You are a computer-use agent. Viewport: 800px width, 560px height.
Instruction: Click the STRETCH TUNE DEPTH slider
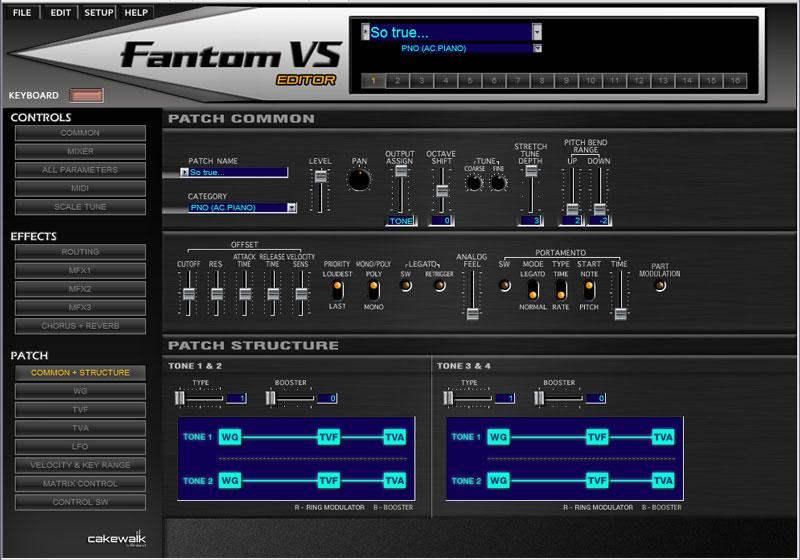[531, 171]
